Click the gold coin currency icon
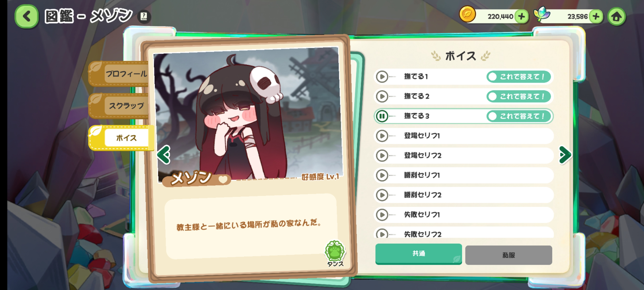Screen dimensions: 644x290 click(x=467, y=14)
